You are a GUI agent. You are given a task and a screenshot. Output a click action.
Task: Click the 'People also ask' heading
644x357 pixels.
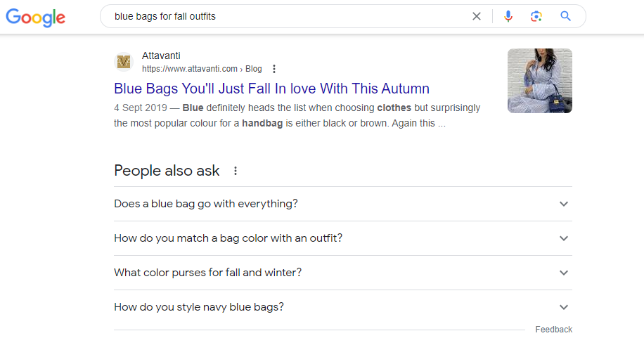167,171
